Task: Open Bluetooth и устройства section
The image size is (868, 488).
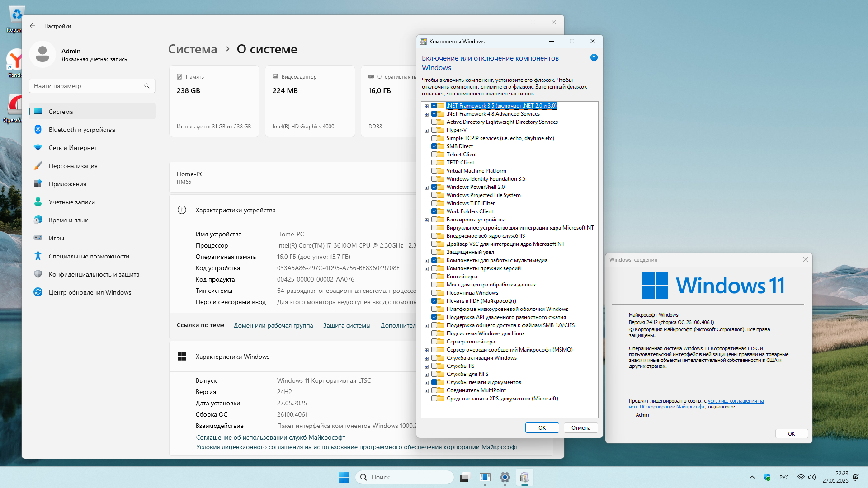Action: tap(82, 130)
